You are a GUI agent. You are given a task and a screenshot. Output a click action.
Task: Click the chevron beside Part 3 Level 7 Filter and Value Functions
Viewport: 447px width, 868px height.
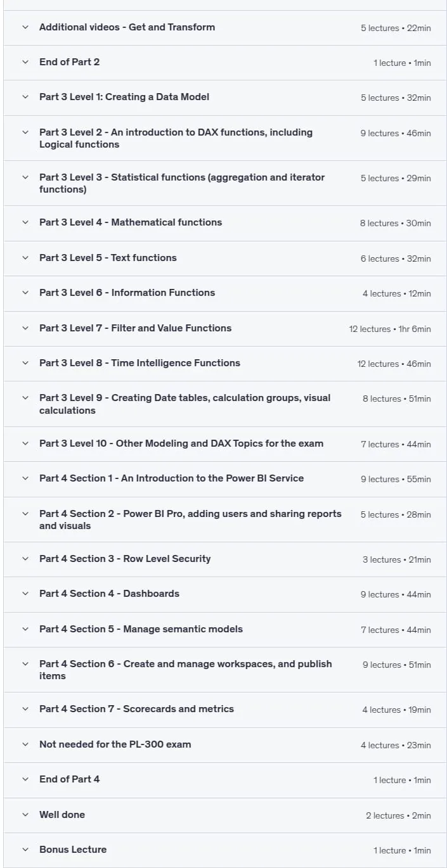pyautogui.click(x=25, y=328)
